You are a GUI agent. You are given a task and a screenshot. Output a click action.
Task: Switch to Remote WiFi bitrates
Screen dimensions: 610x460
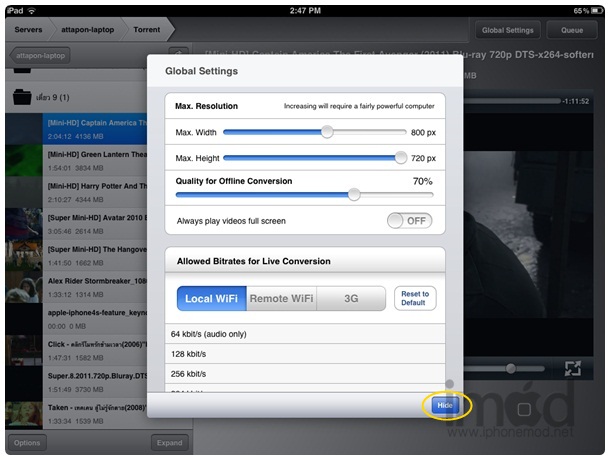[281, 299]
